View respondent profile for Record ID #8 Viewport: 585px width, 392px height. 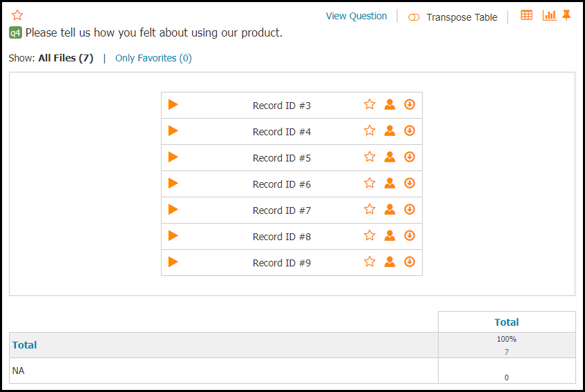pyautogui.click(x=390, y=235)
